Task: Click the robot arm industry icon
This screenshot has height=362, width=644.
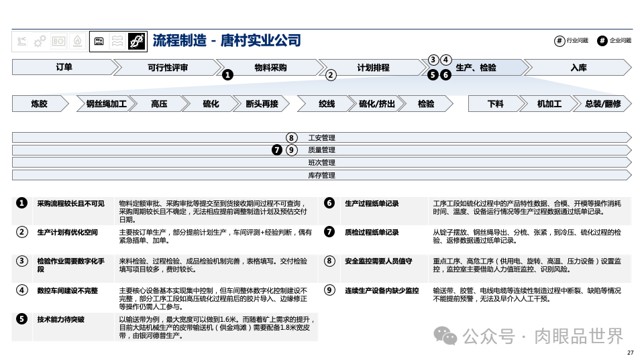Action: tap(21, 42)
